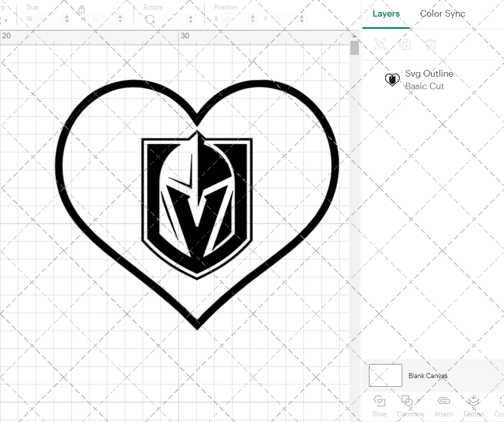Click the Delete trash icon in Layers panel
The image size is (504, 422).
pyautogui.click(x=430, y=44)
